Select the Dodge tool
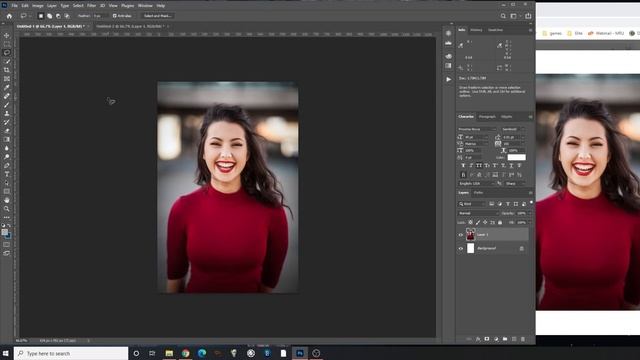 [x=7, y=157]
